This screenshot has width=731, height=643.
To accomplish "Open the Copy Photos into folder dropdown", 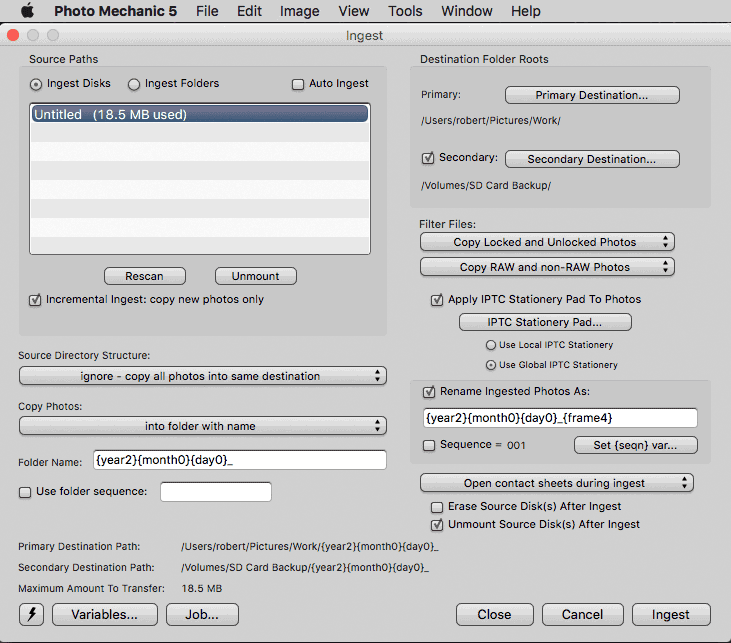I will click(203, 426).
